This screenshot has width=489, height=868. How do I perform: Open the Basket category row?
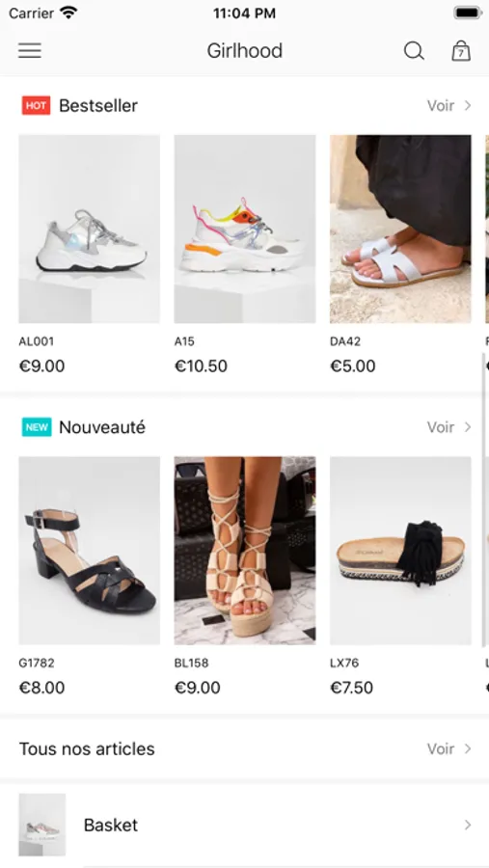pyautogui.click(x=244, y=825)
